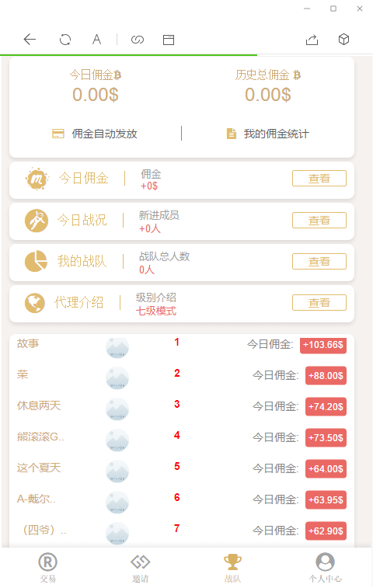Click 查看 button for 今日佣金
The height and width of the screenshot is (588, 373).
click(319, 178)
